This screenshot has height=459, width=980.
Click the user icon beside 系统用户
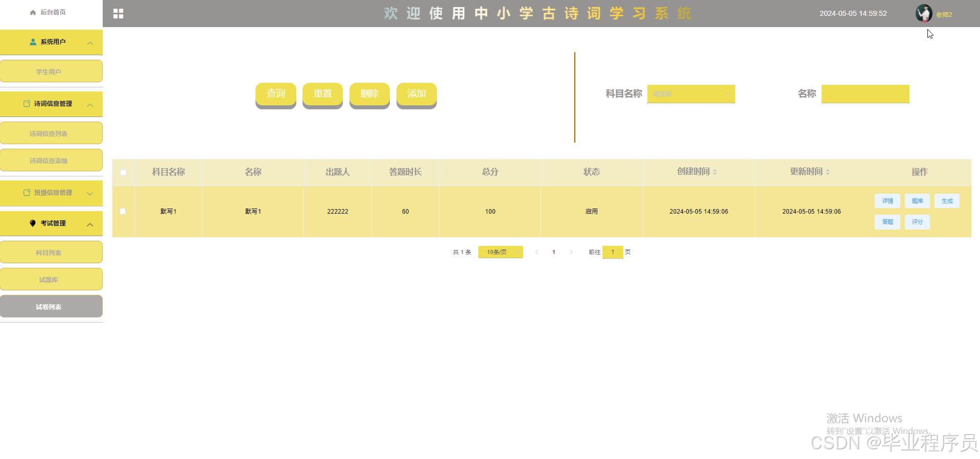(x=33, y=42)
